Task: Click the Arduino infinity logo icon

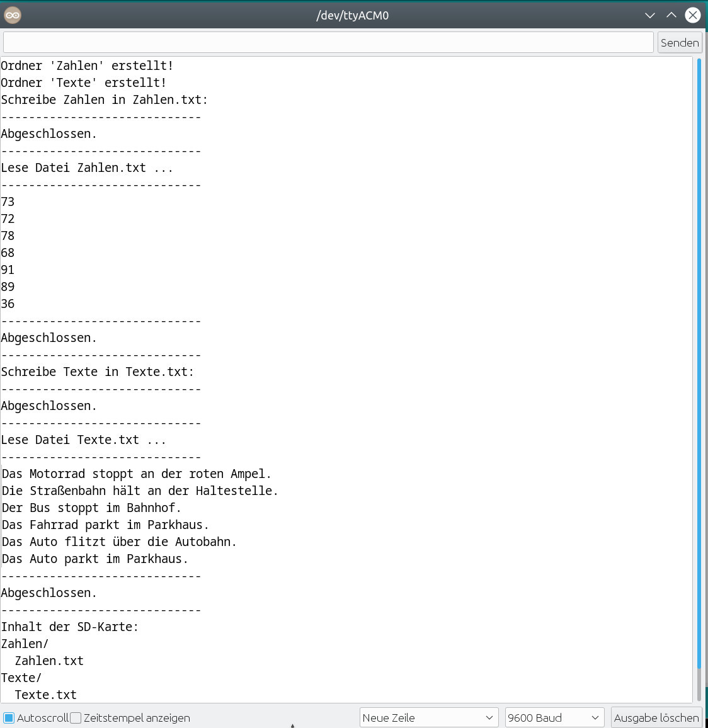Action: point(13,15)
